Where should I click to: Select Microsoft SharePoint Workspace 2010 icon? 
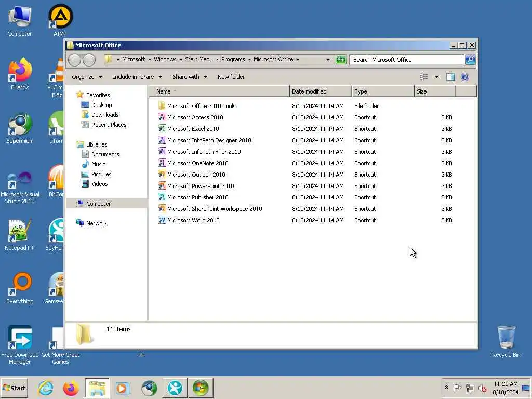pyautogui.click(x=162, y=209)
